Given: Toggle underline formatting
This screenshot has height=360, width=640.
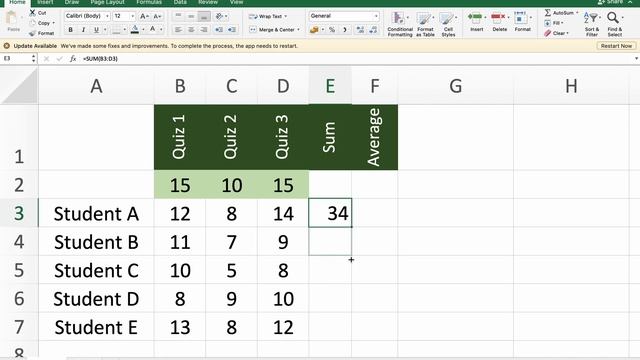Looking at the screenshot, I should click(x=96, y=30).
